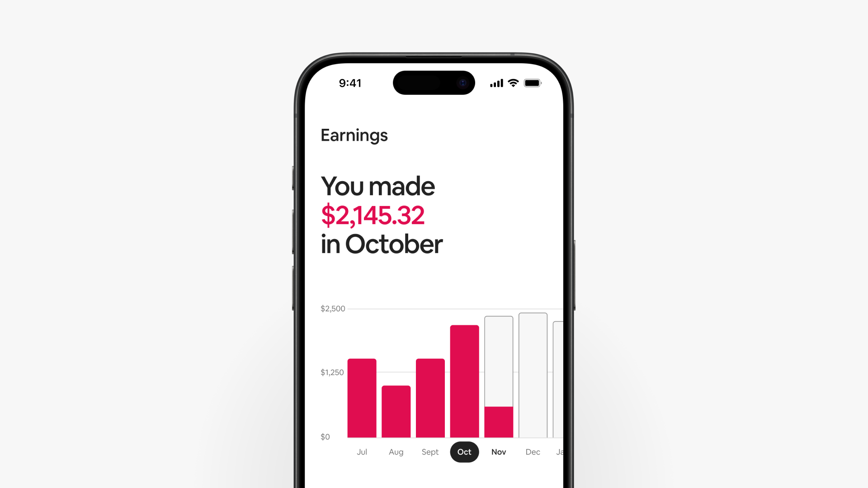868x488 pixels.
Task: Switch to the Nov tab
Action: pyautogui.click(x=498, y=451)
